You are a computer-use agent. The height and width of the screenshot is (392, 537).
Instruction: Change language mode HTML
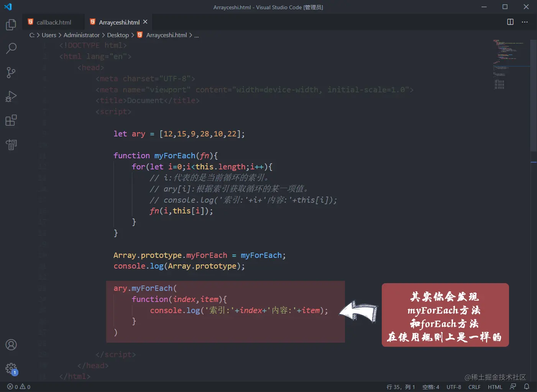[x=495, y=387]
